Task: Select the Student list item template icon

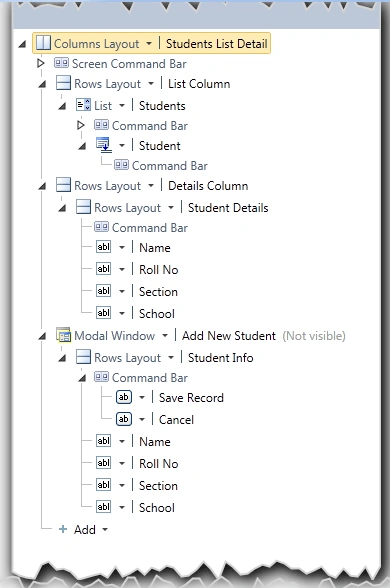Action: [104, 145]
